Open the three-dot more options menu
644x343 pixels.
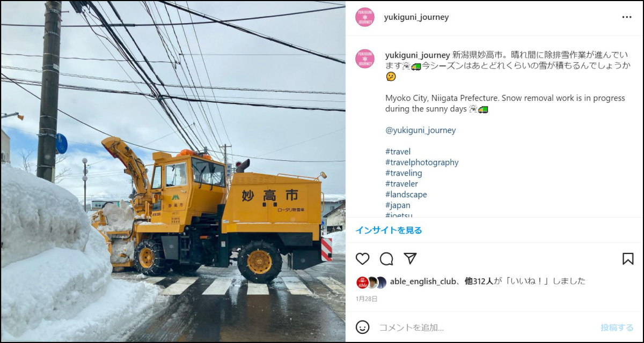point(627,17)
